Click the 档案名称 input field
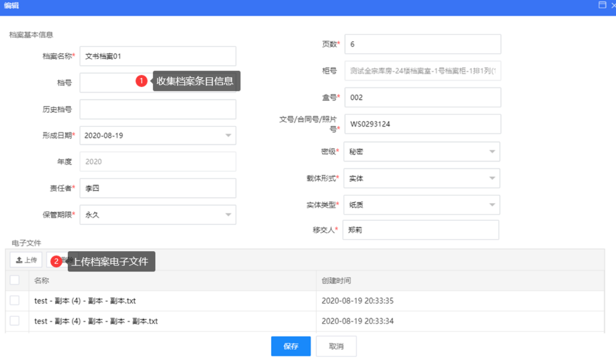Screen dimensions: 616x364 (158, 57)
